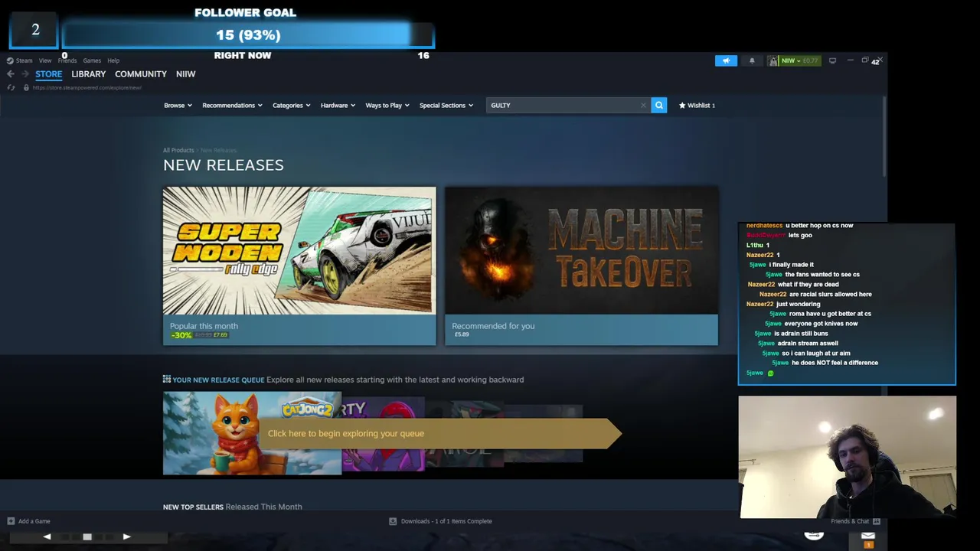Click the -30% discount price tag

pos(181,335)
